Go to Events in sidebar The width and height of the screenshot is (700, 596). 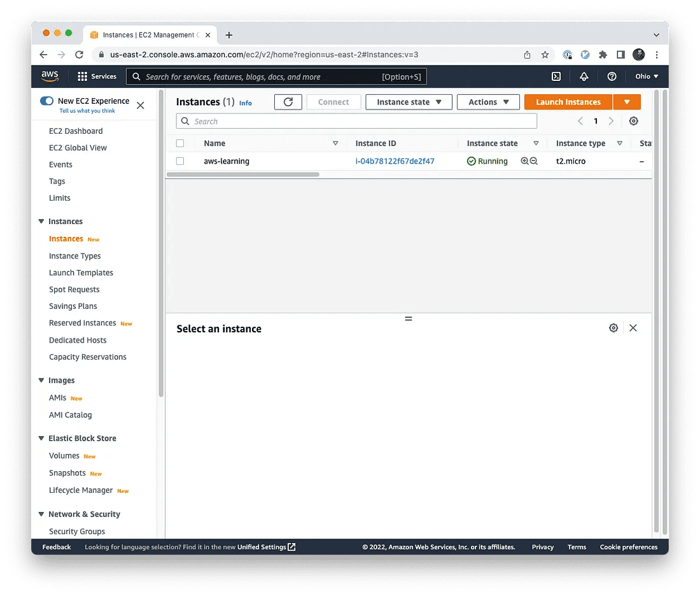[60, 164]
